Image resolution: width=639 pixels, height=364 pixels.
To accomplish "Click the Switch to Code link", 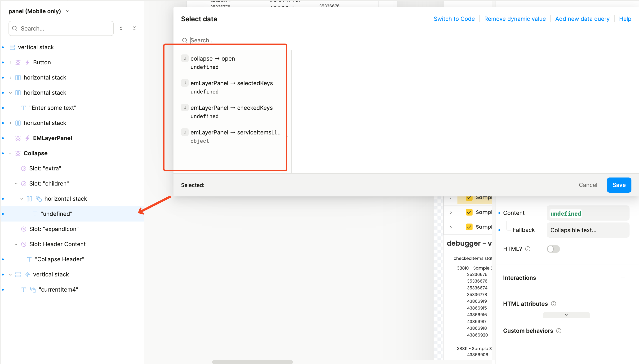I will pos(454,19).
